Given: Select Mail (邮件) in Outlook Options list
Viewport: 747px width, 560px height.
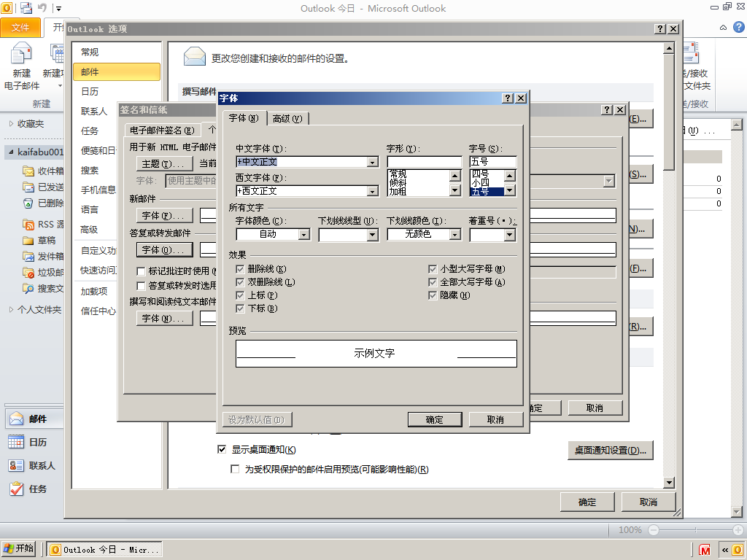Looking at the screenshot, I should 117,72.
